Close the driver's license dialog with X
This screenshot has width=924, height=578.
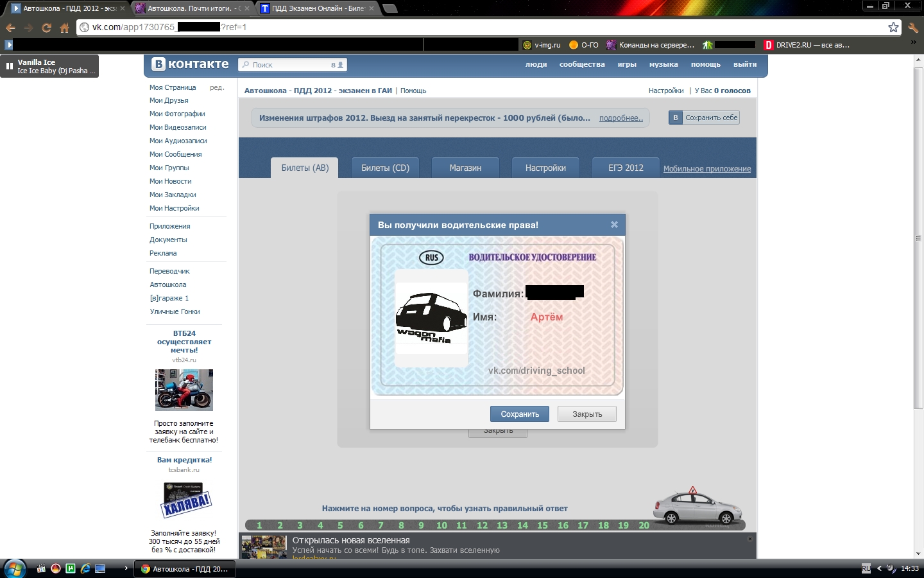[x=614, y=225]
